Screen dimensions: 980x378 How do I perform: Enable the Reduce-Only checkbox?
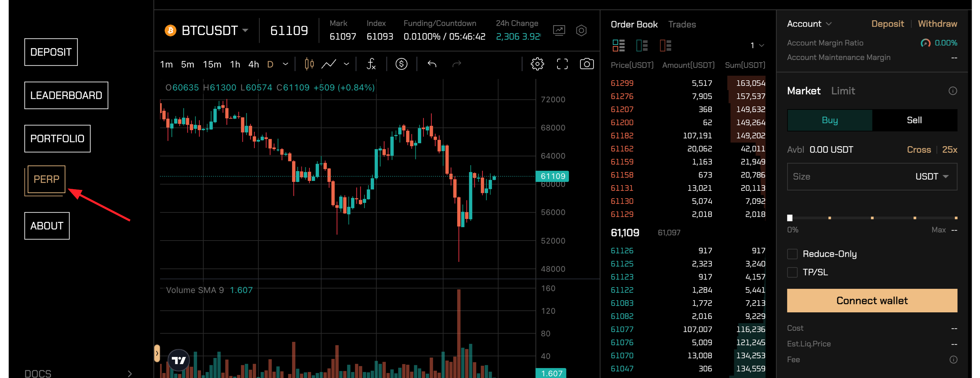(x=792, y=254)
